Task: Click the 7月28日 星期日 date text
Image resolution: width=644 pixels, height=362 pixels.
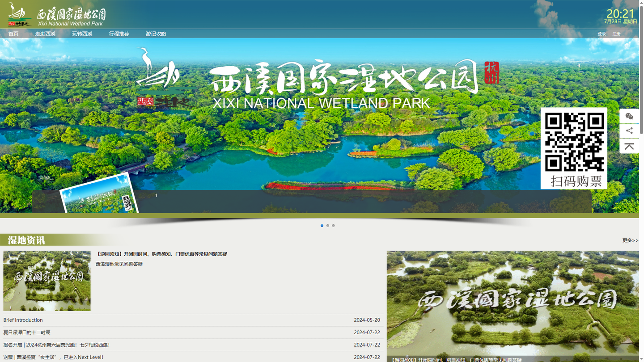Action: pyautogui.click(x=620, y=21)
